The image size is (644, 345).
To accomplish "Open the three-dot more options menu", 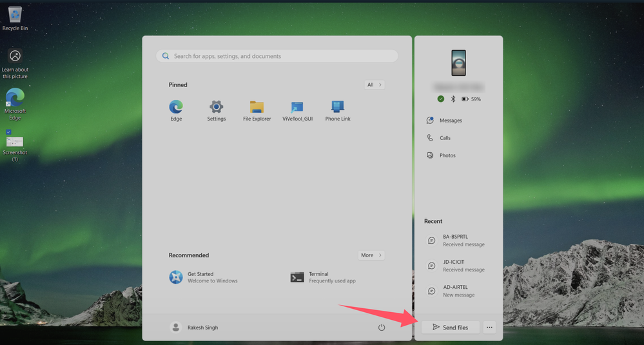I will (x=489, y=328).
